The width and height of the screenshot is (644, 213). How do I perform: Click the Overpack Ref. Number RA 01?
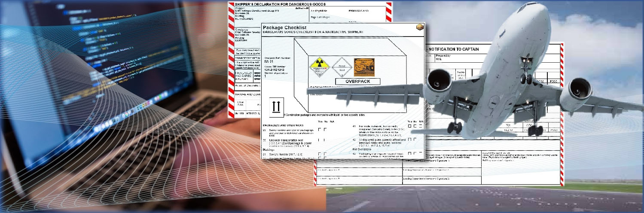point(269,61)
